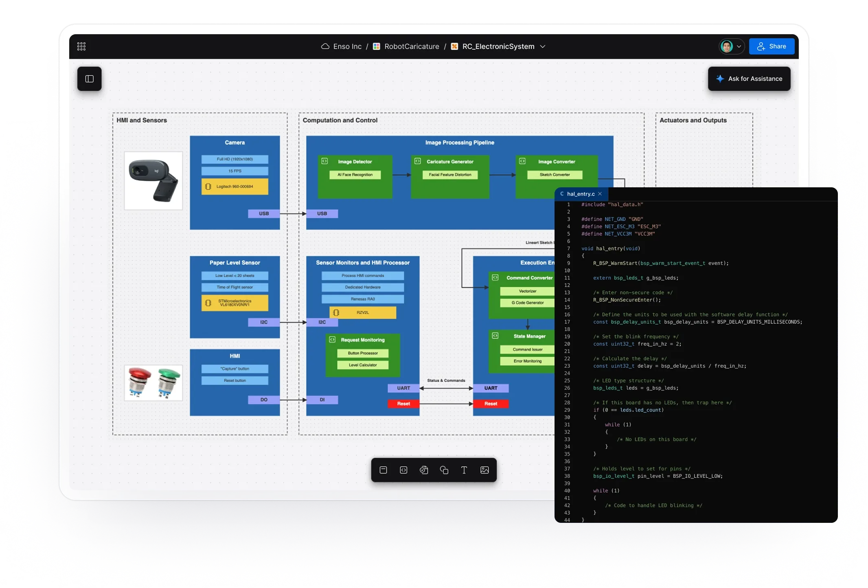This screenshot has width=868, height=588.
Task: Open the apps grid menu
Action: pyautogui.click(x=81, y=46)
